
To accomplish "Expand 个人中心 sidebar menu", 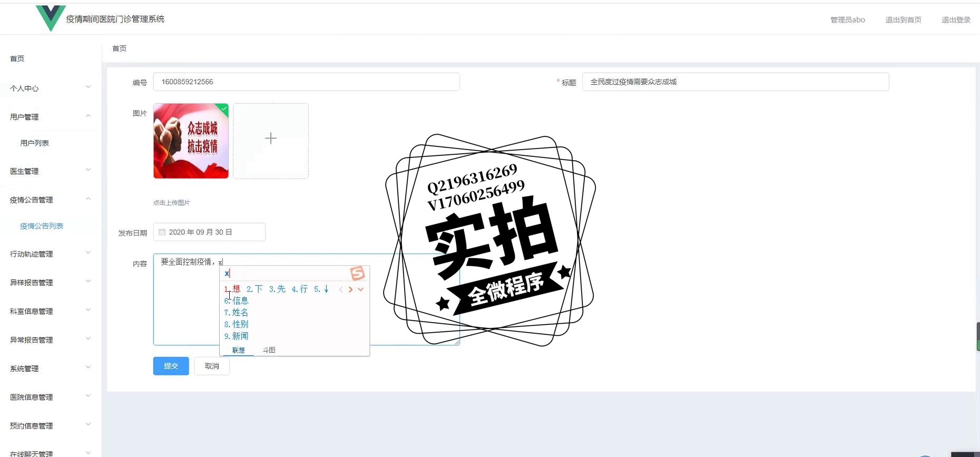I will pyautogui.click(x=51, y=88).
